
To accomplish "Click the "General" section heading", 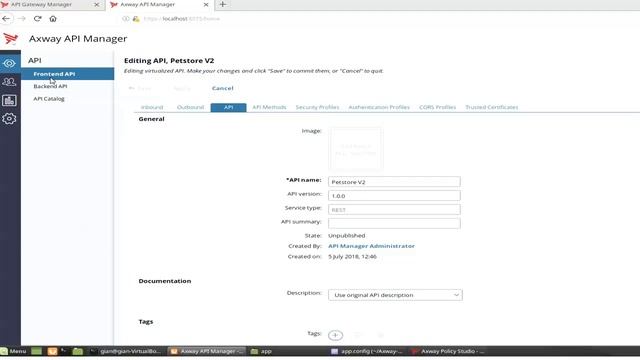I will [151, 119].
